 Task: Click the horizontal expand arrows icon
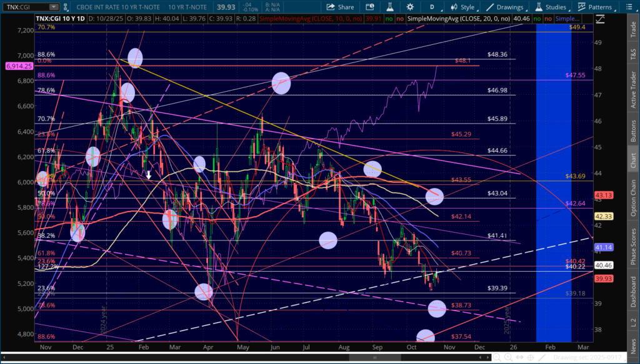[x=521, y=358]
